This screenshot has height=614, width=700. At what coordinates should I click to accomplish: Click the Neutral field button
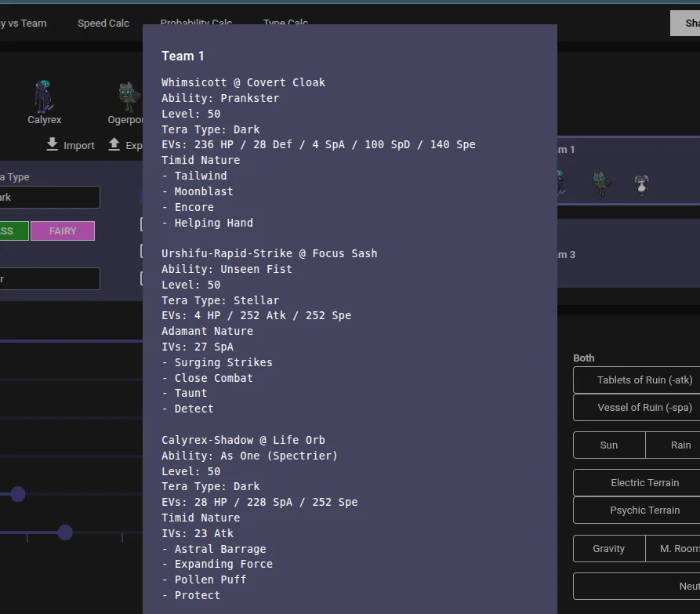click(637, 586)
